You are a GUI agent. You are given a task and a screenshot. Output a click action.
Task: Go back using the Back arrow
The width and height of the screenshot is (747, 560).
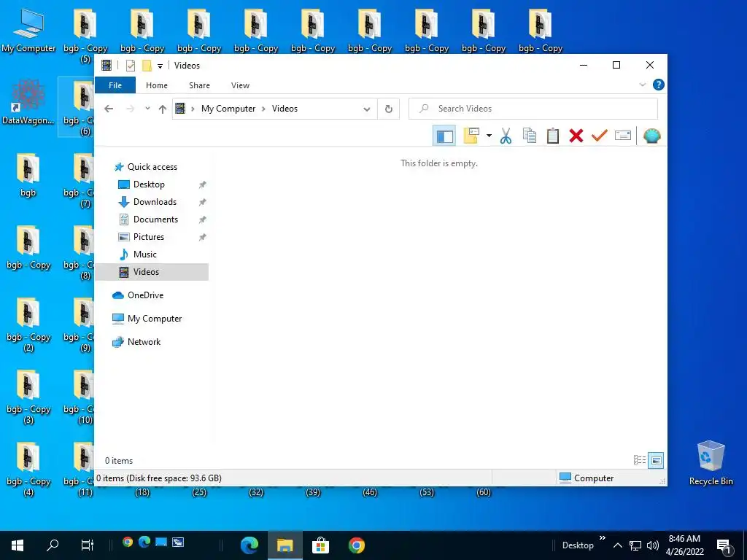pyautogui.click(x=109, y=109)
